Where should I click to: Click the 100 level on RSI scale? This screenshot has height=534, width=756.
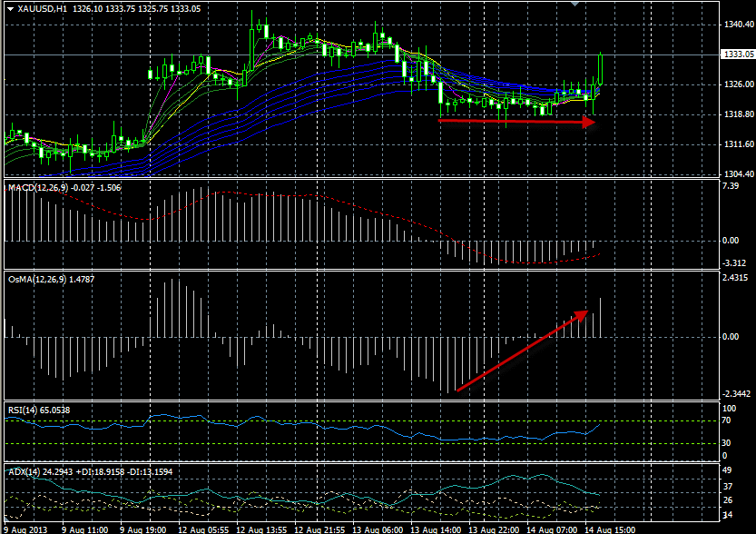(730, 409)
